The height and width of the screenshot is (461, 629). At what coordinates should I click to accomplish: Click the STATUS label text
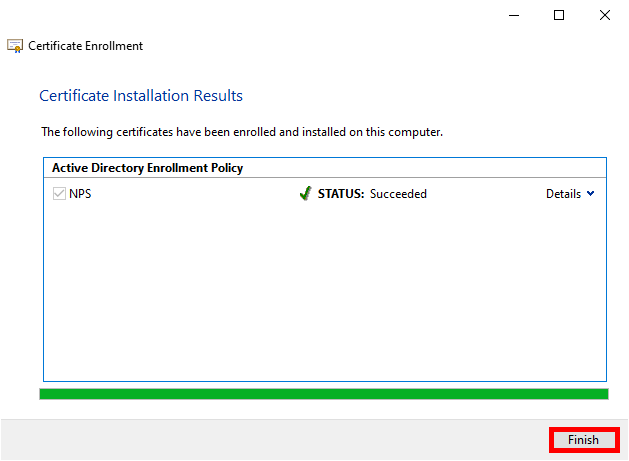coord(341,194)
